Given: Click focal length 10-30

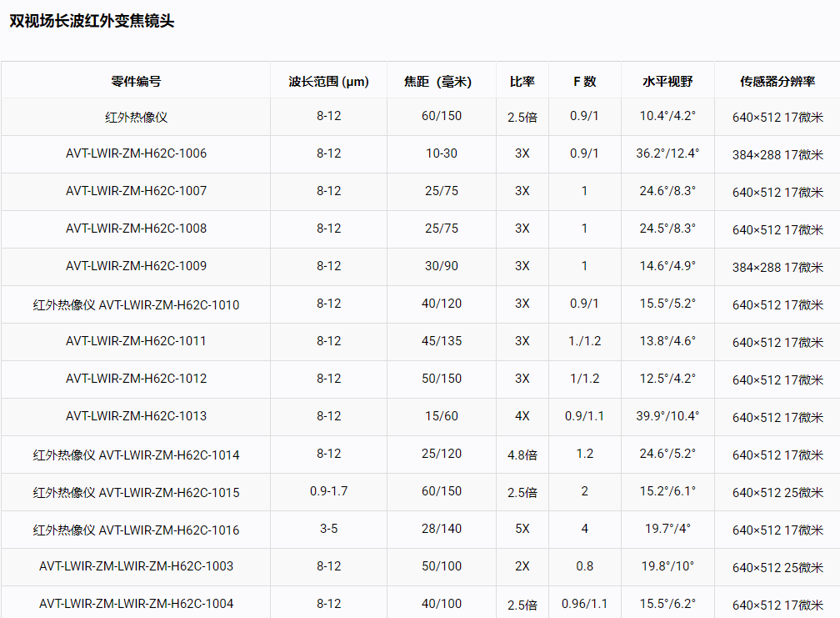Looking at the screenshot, I should [442, 153].
